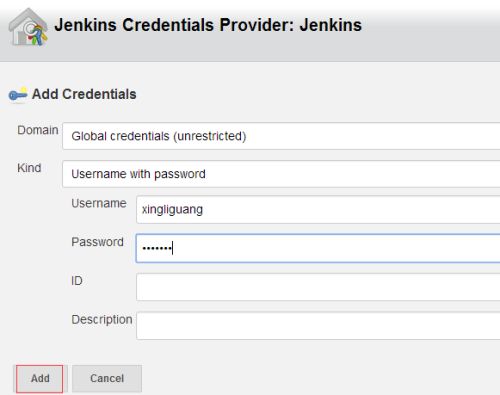
Task: Focus the Username input field
Action: point(318,210)
